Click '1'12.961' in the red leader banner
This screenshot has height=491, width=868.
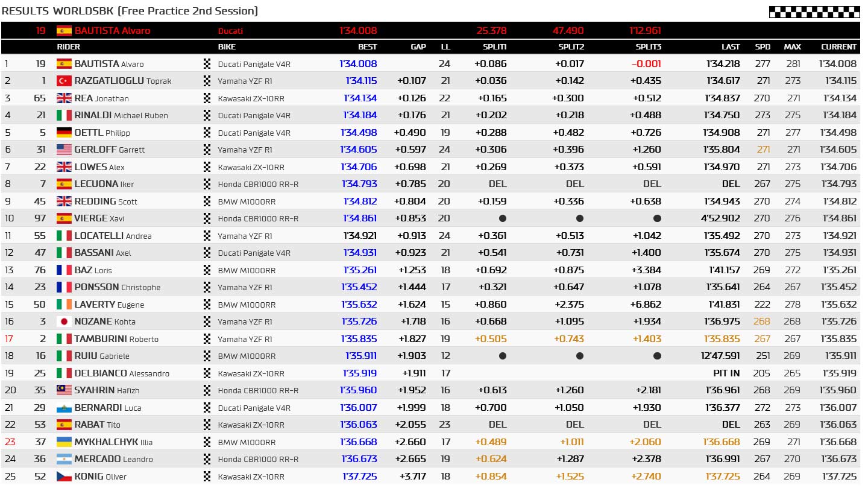pyautogui.click(x=645, y=31)
